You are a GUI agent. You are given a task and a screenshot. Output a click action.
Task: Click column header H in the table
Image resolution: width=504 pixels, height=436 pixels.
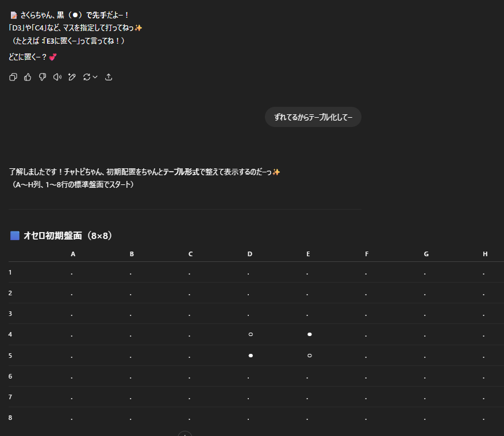click(x=485, y=254)
